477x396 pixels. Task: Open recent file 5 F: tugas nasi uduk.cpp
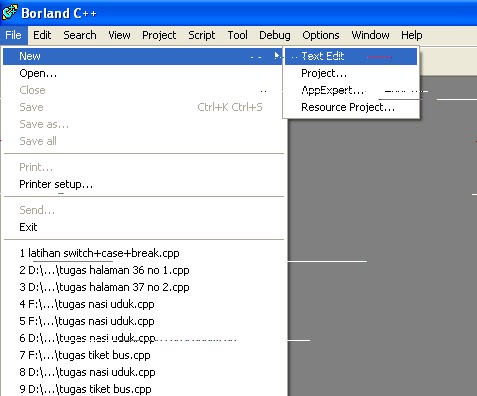(143, 321)
